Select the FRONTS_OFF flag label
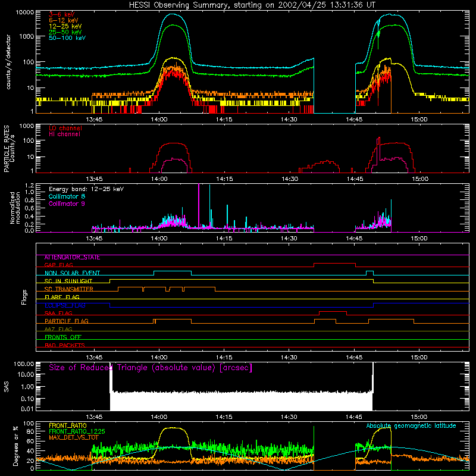 click(63, 337)
